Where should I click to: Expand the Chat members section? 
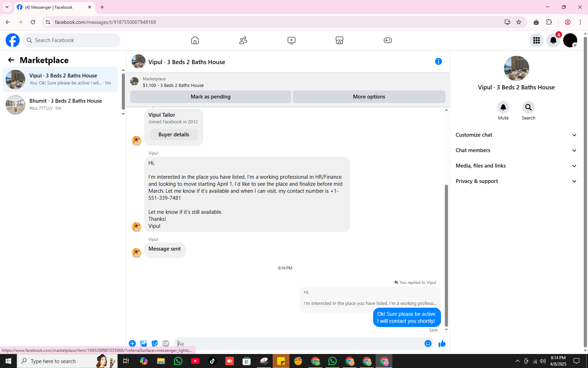[x=516, y=150]
